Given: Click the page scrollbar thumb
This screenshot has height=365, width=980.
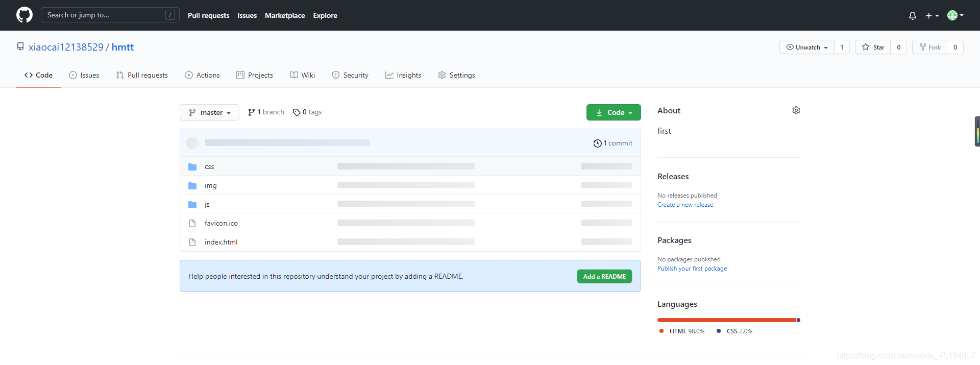Looking at the screenshot, I should (x=977, y=132).
